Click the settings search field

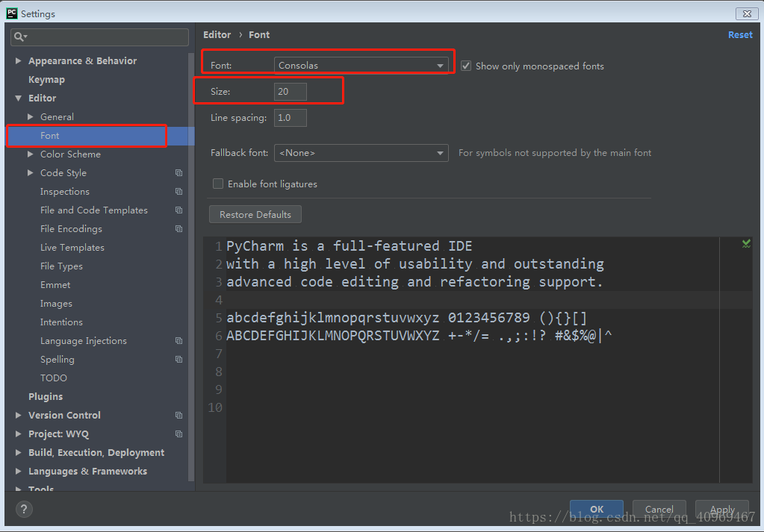[x=99, y=37]
